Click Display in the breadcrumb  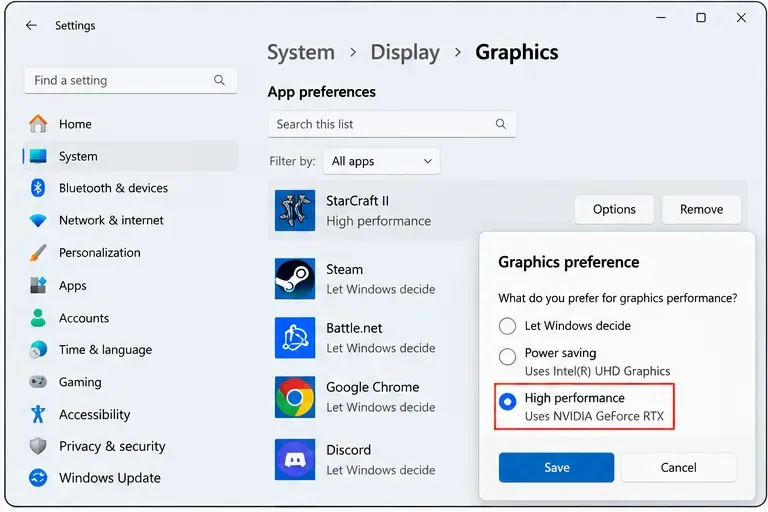point(405,52)
